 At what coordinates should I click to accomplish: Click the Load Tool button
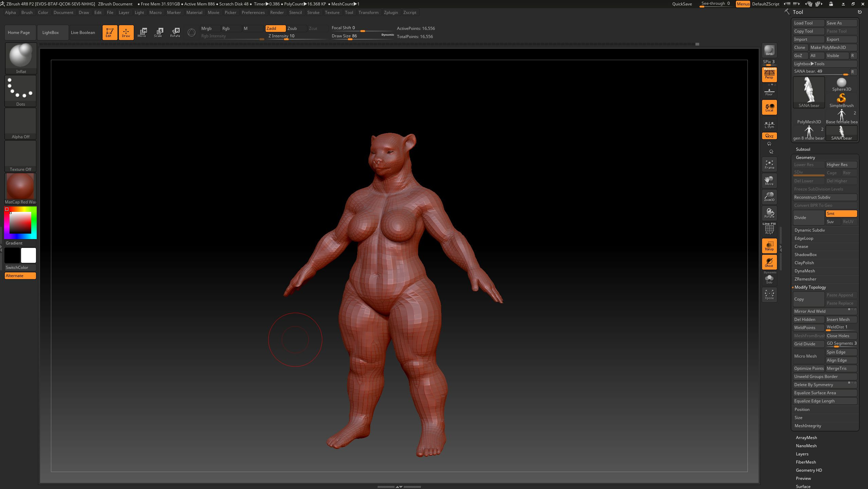808,23
